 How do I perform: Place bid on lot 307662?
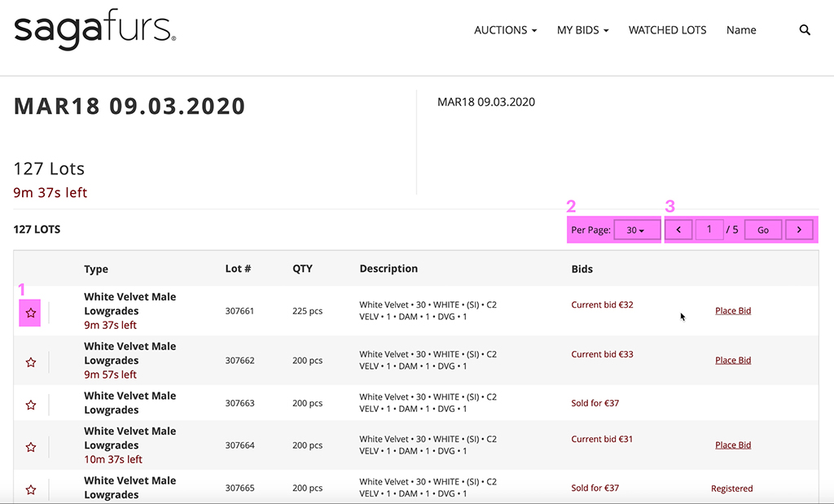pyautogui.click(x=733, y=360)
